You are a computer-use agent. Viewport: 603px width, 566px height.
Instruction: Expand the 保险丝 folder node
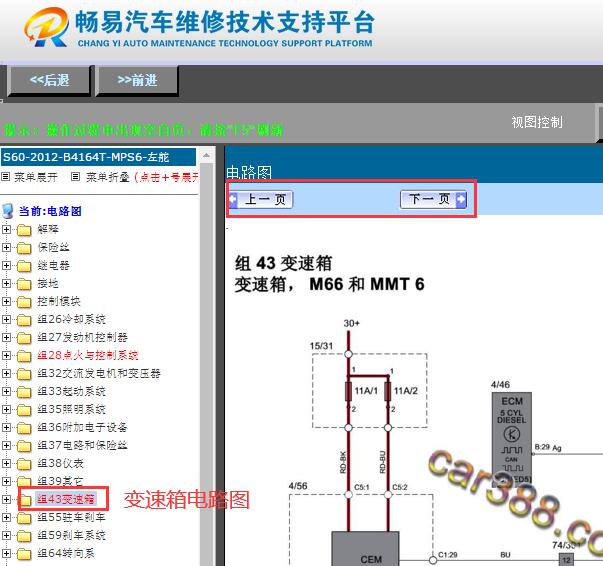[6, 247]
